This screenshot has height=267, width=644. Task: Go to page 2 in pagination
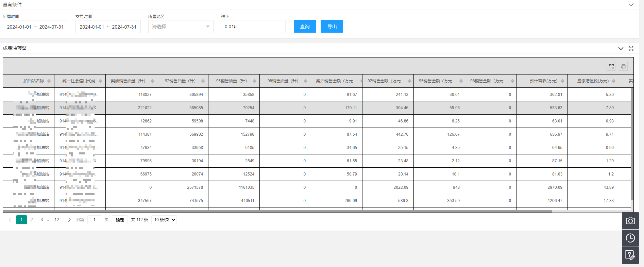32,220
